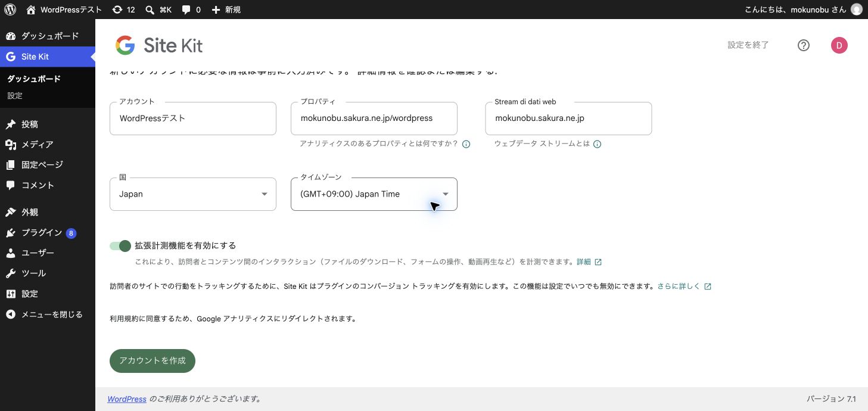Open the プラグイン plugins menu

48,233
